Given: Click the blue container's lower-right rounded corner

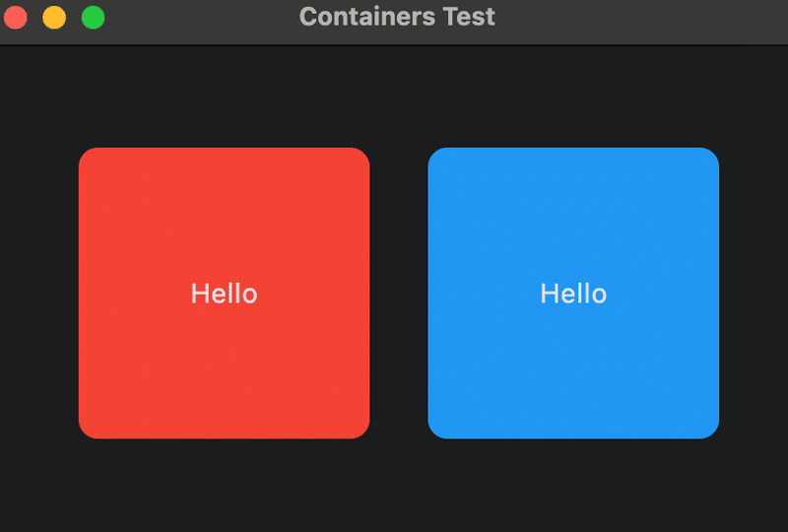Looking at the screenshot, I should [x=709, y=429].
